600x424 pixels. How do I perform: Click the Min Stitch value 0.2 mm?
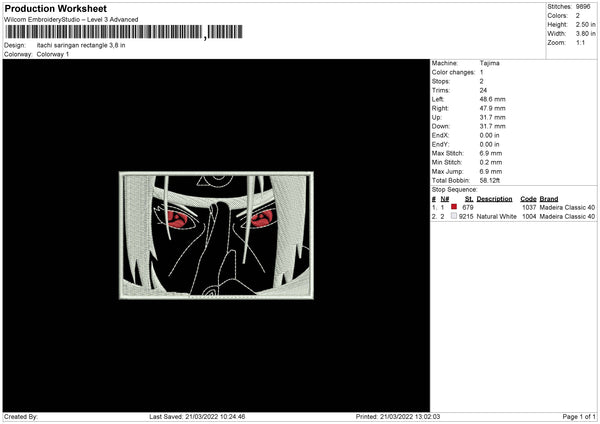491,162
